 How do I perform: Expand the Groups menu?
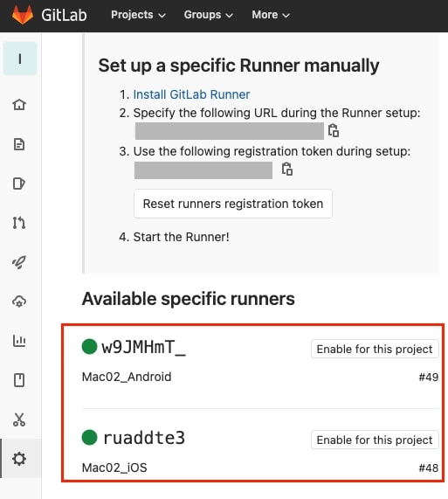(208, 15)
